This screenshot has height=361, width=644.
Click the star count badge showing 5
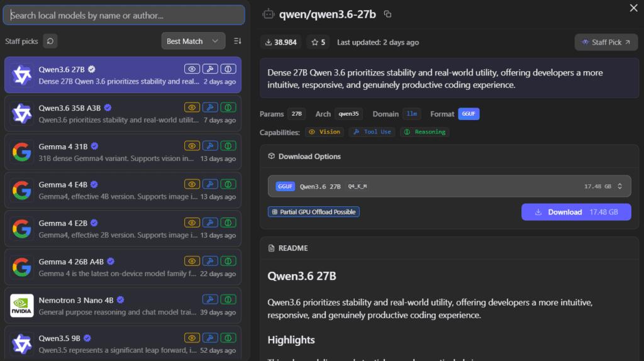318,42
